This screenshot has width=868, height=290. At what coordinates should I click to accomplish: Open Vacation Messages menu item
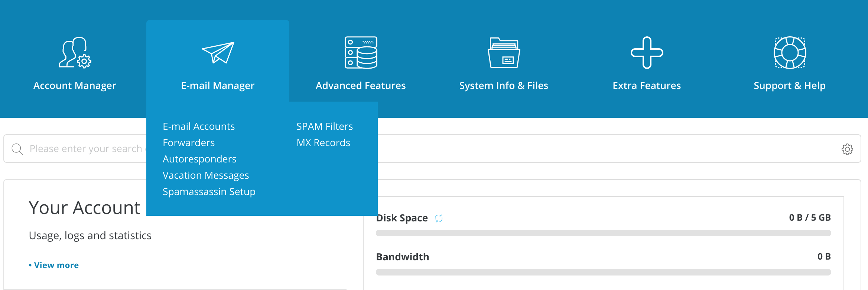(x=206, y=175)
